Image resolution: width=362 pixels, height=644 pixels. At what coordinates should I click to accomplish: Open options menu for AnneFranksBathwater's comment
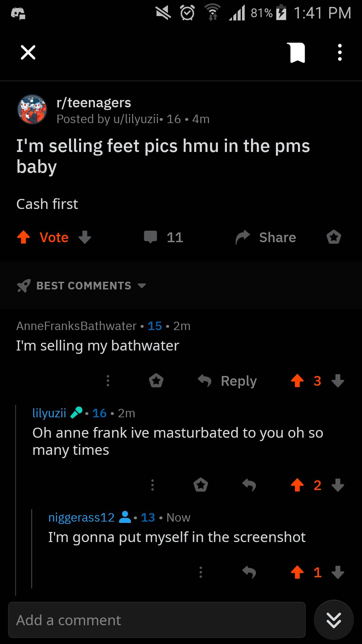108,381
